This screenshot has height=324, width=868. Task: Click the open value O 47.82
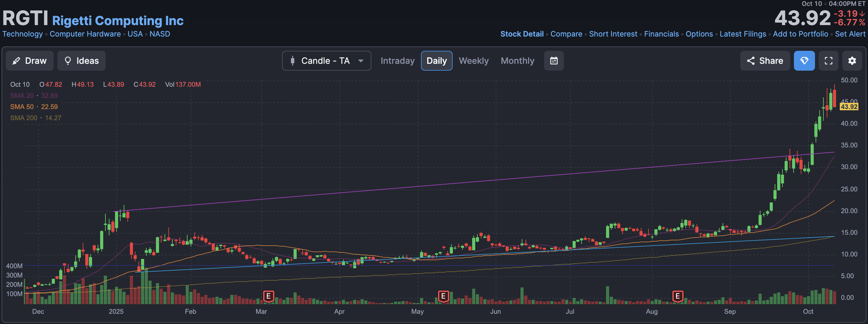(51, 85)
